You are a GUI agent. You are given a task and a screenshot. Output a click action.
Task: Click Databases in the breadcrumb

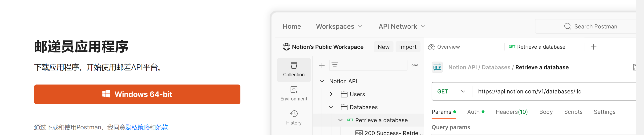496,67
